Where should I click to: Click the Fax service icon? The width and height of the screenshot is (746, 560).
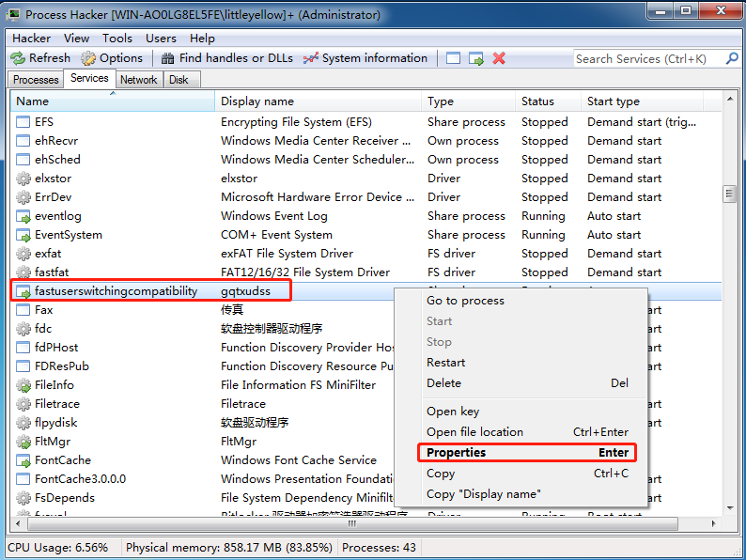(x=23, y=310)
